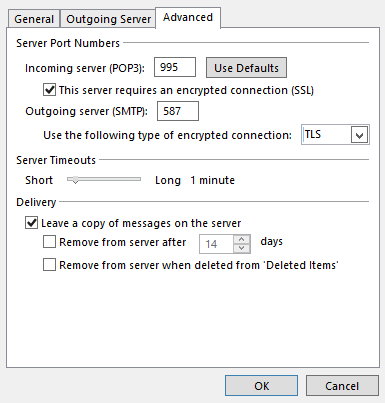Screen dimensions: 385x403
Task: Click the 'This server requires an encrypted connection' label
Action: [x=186, y=90]
